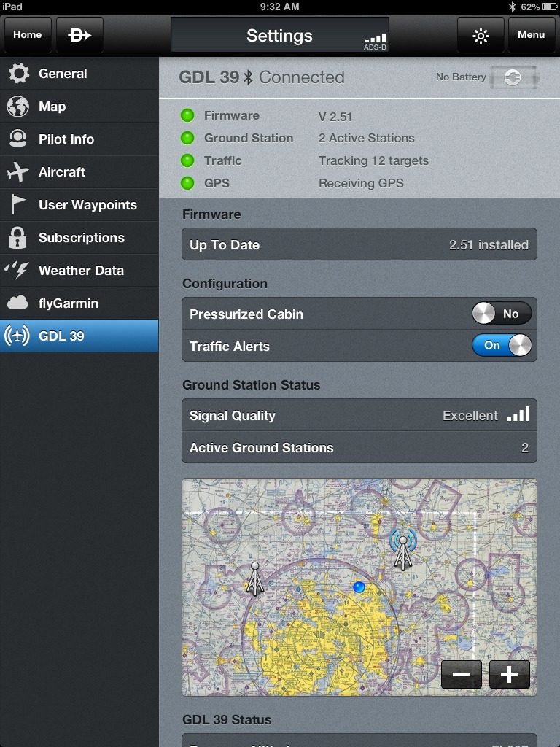Image resolution: width=560 pixels, height=747 pixels.
Task: Tap the Ground Station green status light
Action: [187, 138]
